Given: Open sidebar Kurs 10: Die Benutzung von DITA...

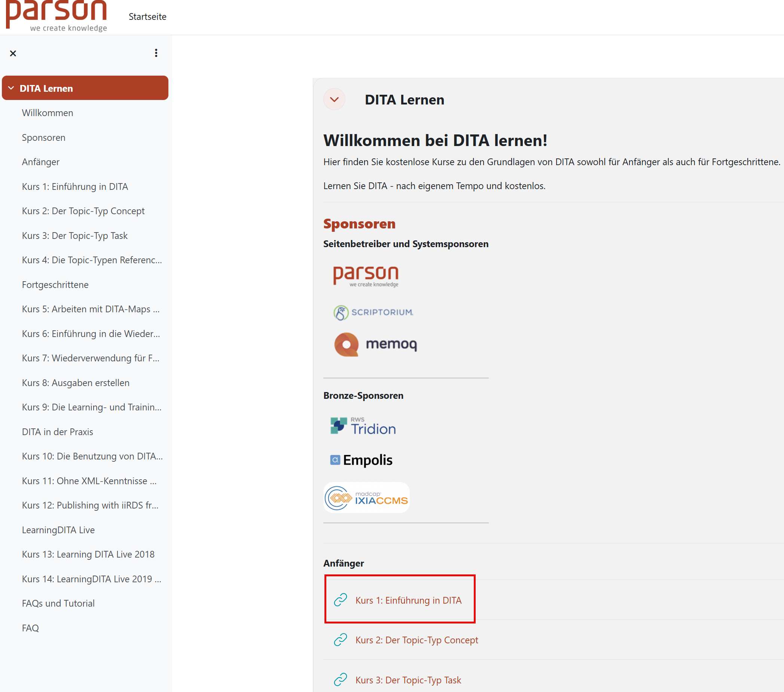Looking at the screenshot, I should (92, 456).
